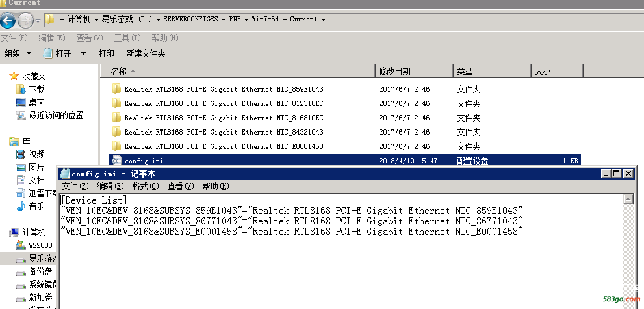Image resolution: width=644 pixels, height=309 pixels.
Task: Click the Explorer Back navigation arrow
Action: pyautogui.click(x=8, y=20)
